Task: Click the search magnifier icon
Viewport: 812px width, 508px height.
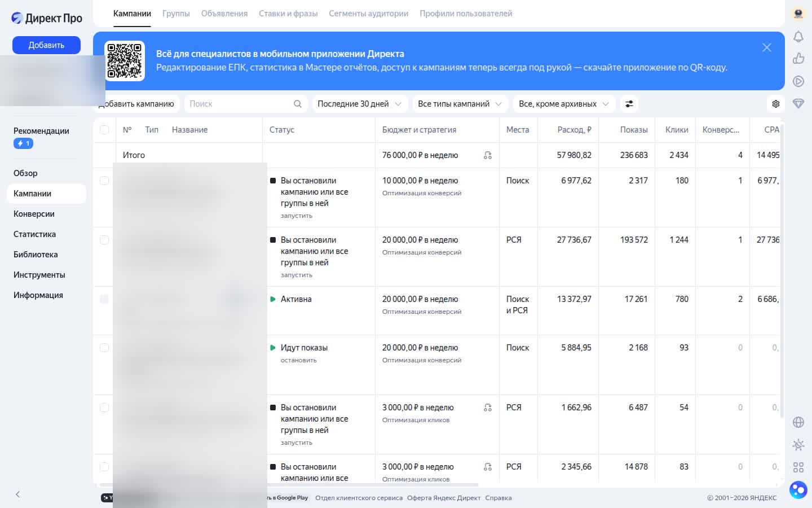Action: [x=298, y=104]
